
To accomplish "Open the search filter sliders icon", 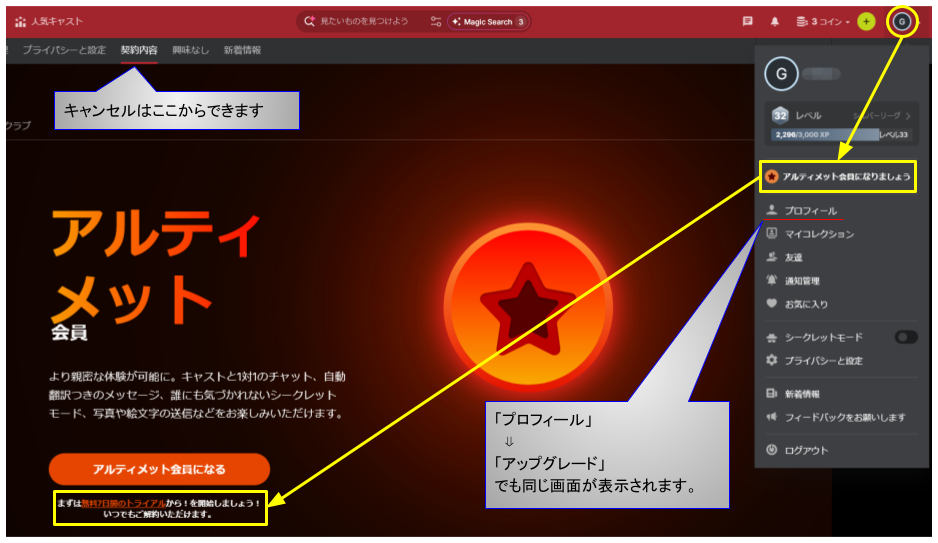I will coord(436,22).
